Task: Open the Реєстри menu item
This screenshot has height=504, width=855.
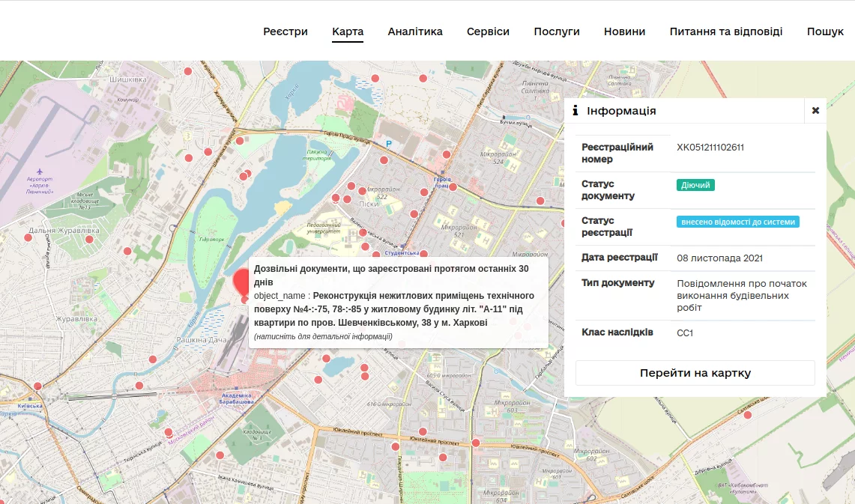Action: tap(285, 31)
